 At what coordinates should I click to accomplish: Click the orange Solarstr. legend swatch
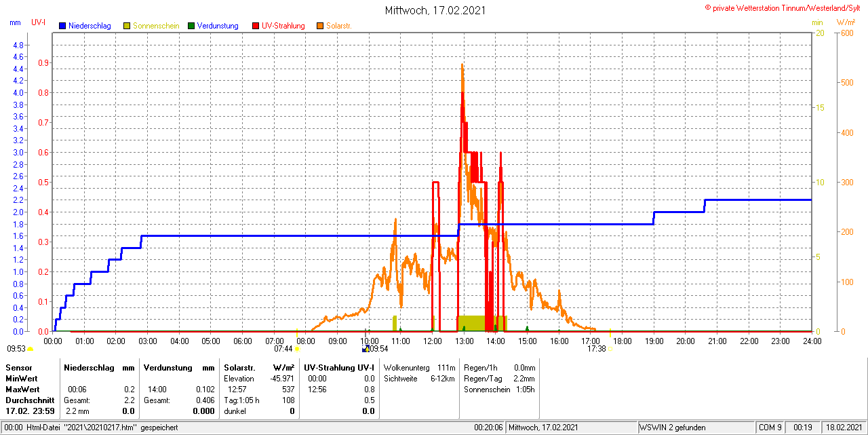(x=320, y=26)
